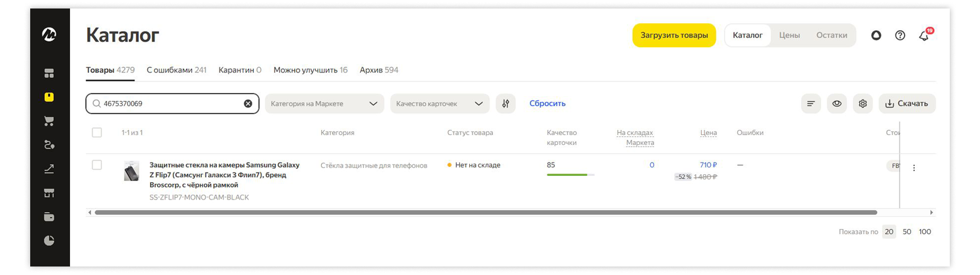980x275 pixels.
Task: Toggle the eye visibility view button
Action: click(837, 104)
